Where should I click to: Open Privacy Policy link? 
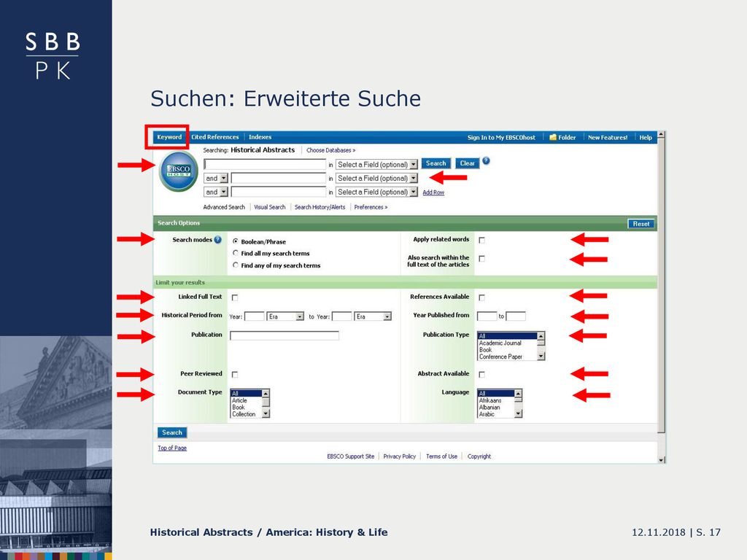pyautogui.click(x=399, y=456)
